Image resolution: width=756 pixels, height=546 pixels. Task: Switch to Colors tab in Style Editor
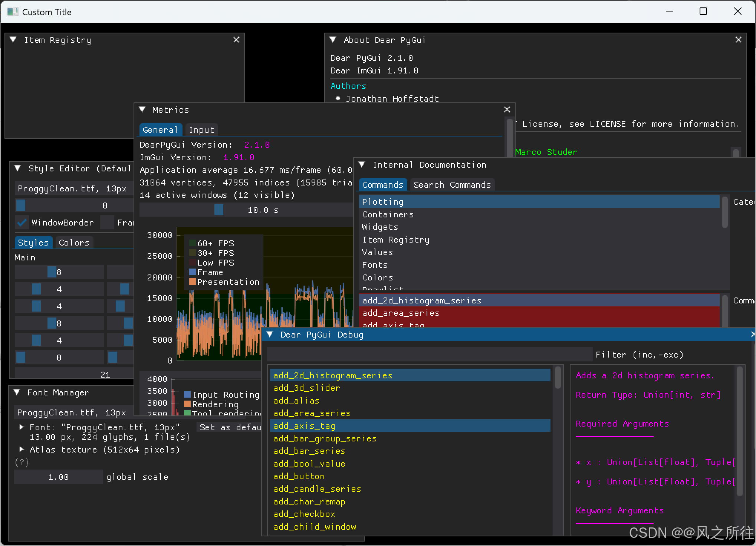(74, 243)
